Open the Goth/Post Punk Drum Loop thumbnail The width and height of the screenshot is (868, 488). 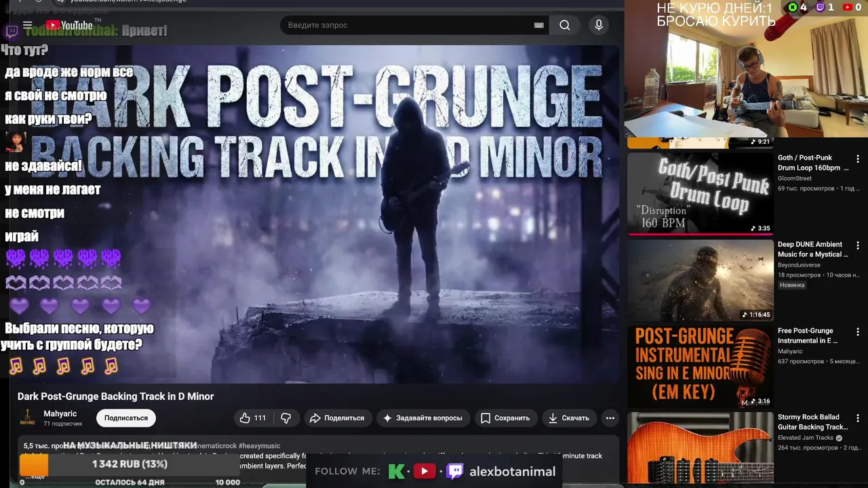tap(701, 193)
